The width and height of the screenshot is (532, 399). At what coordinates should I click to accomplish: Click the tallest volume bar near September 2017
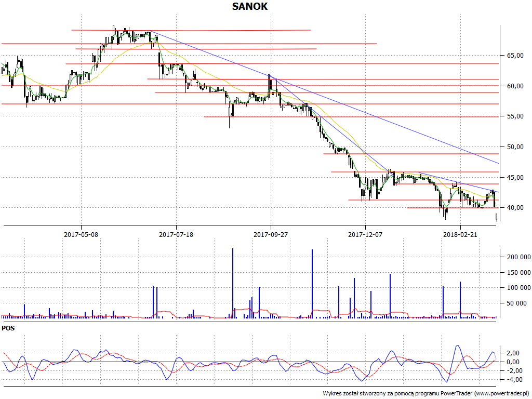click(x=233, y=283)
